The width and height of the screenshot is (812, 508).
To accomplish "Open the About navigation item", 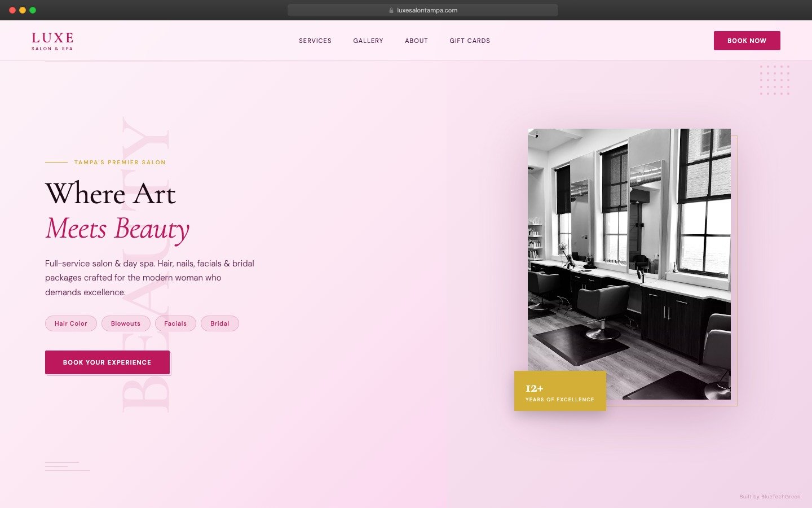I will pos(416,41).
